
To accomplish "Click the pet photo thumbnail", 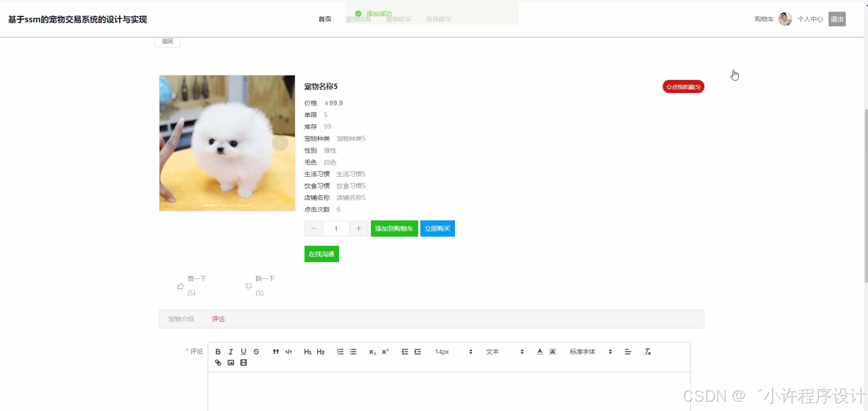I will (x=227, y=143).
